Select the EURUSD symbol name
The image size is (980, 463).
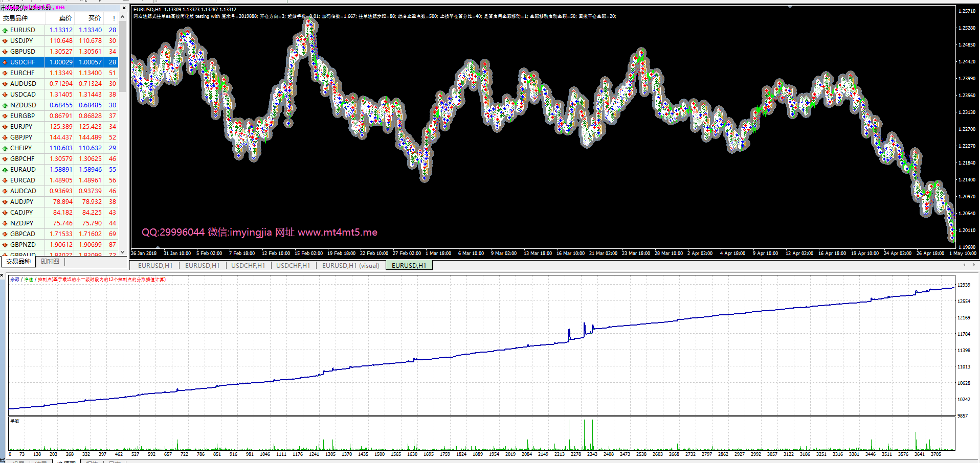click(23, 30)
